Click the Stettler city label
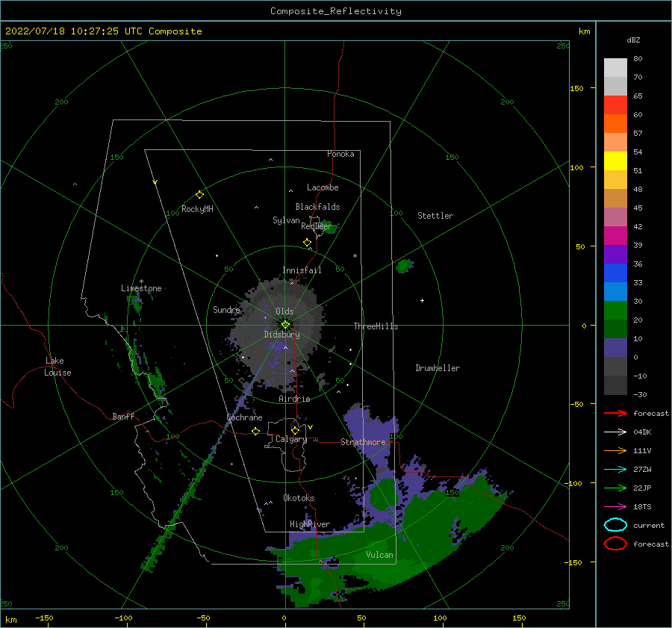672x628 pixels. pos(435,216)
